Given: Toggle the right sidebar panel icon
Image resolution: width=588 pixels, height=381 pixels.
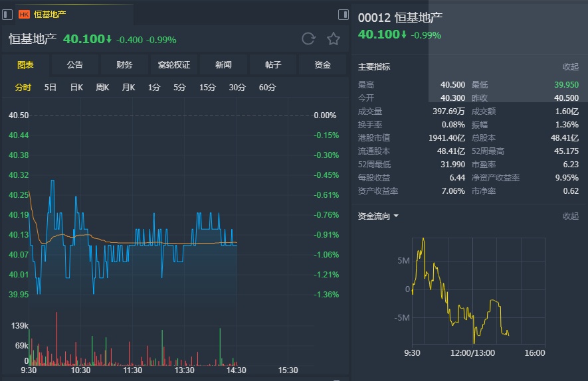Looking at the screenshot, I should click(343, 14).
